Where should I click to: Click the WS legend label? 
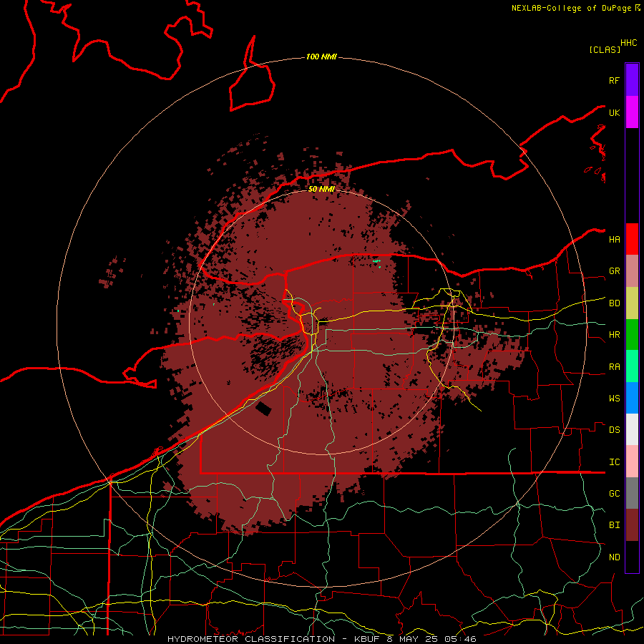(614, 399)
